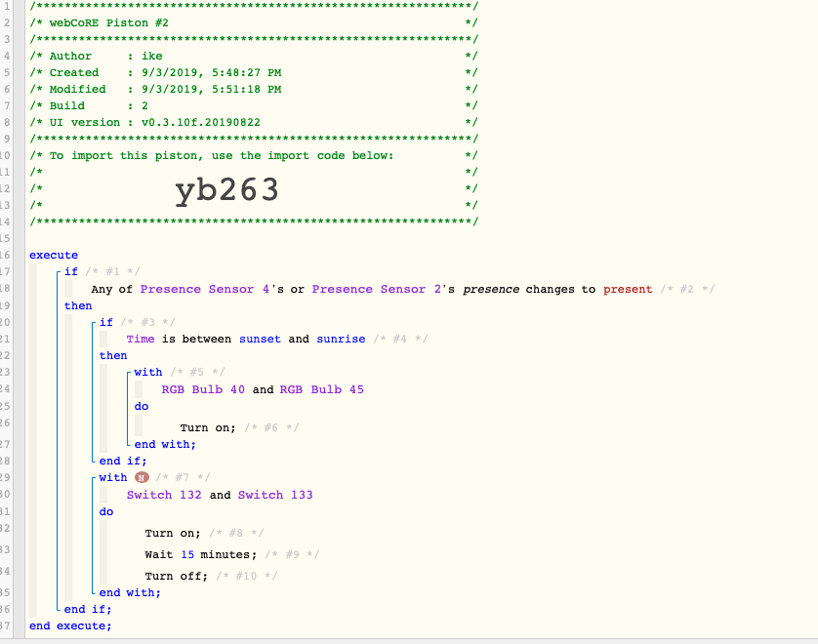Click the Author ike comment line
This screenshot has width=818, height=644.
pos(254,56)
